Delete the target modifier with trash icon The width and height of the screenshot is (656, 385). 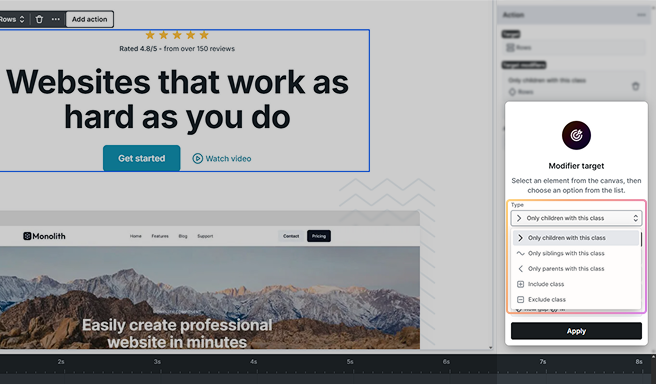coord(635,86)
